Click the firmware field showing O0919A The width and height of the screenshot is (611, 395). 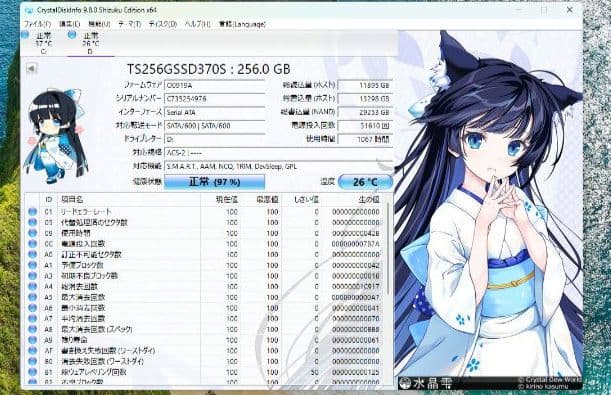coord(214,85)
